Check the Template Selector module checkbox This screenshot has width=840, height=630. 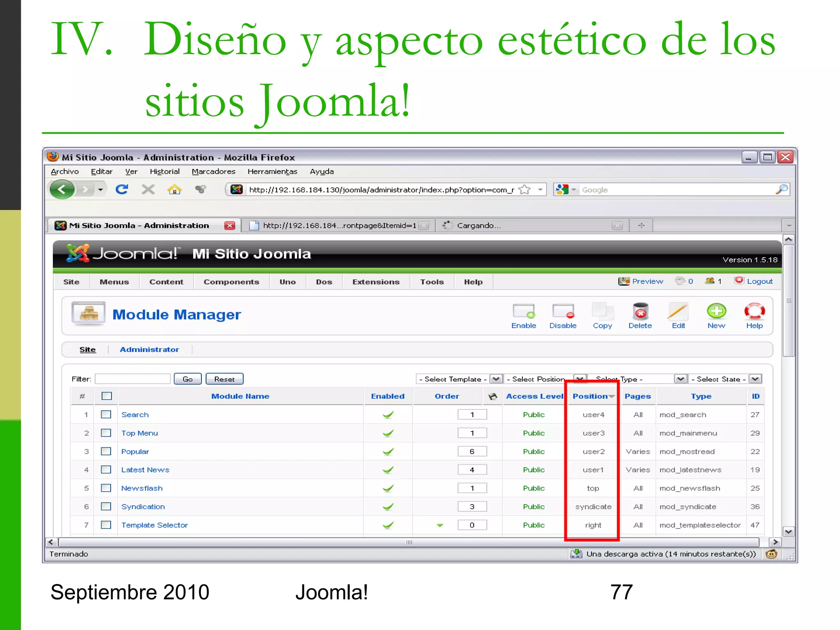106,525
